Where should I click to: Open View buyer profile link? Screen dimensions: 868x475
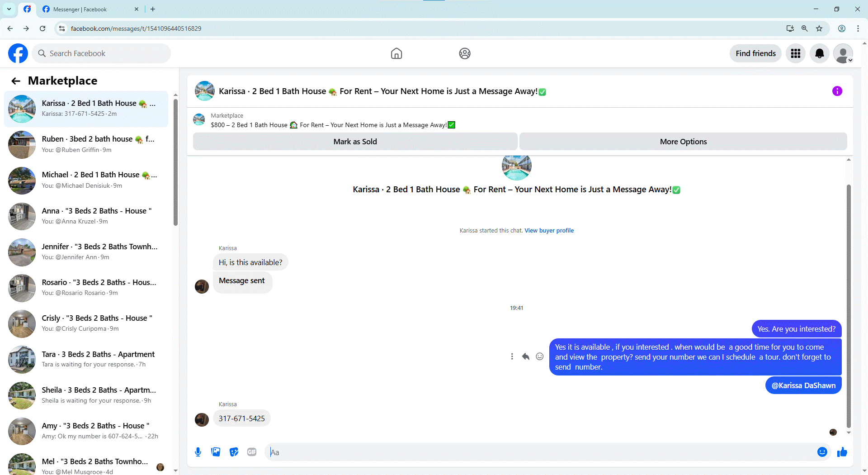(x=549, y=231)
